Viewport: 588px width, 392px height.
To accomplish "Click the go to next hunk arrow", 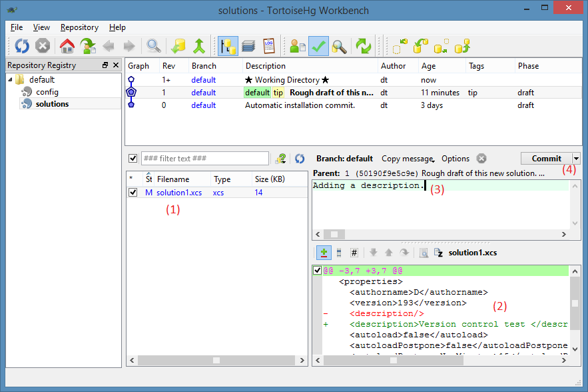I will point(373,252).
